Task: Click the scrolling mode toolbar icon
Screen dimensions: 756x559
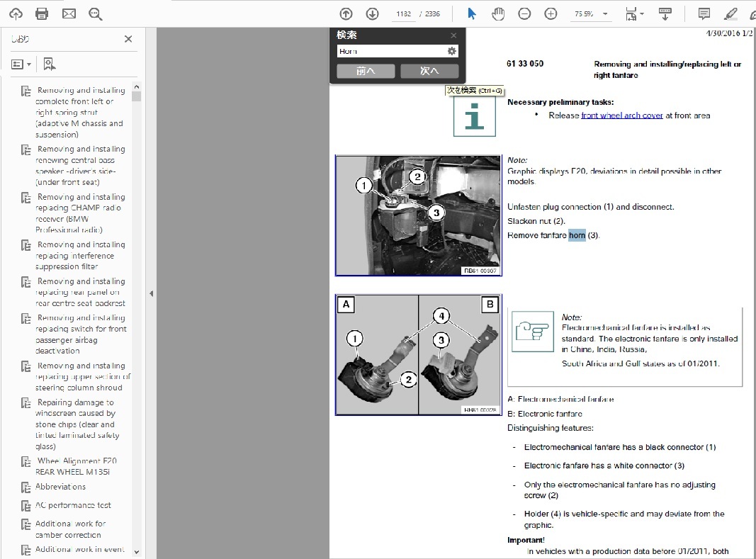Action: click(x=665, y=14)
